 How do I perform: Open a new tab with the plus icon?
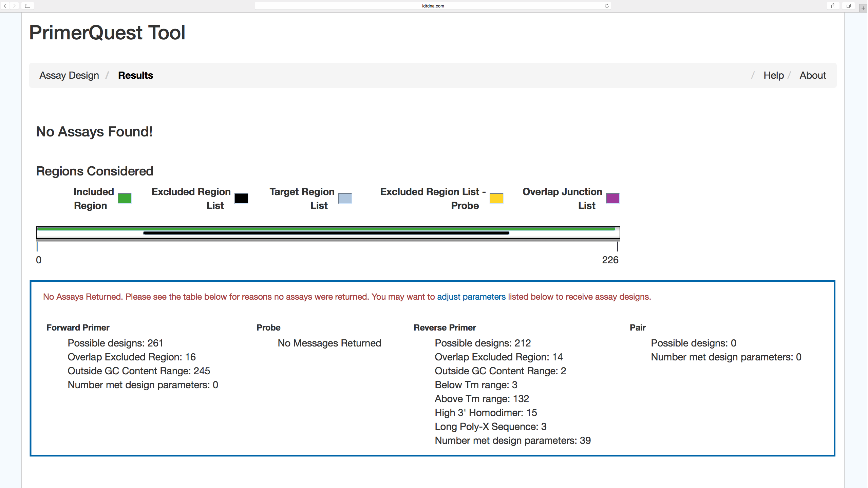863,8
